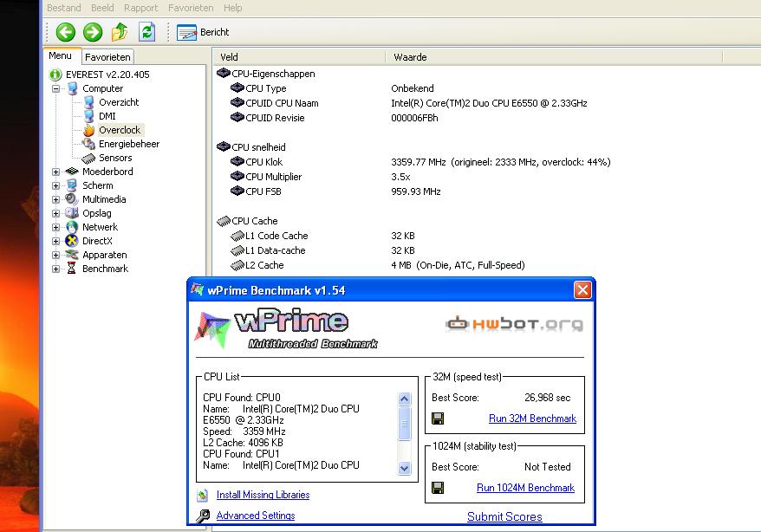
Task: Click the Overclock flame icon
Action: (x=88, y=130)
